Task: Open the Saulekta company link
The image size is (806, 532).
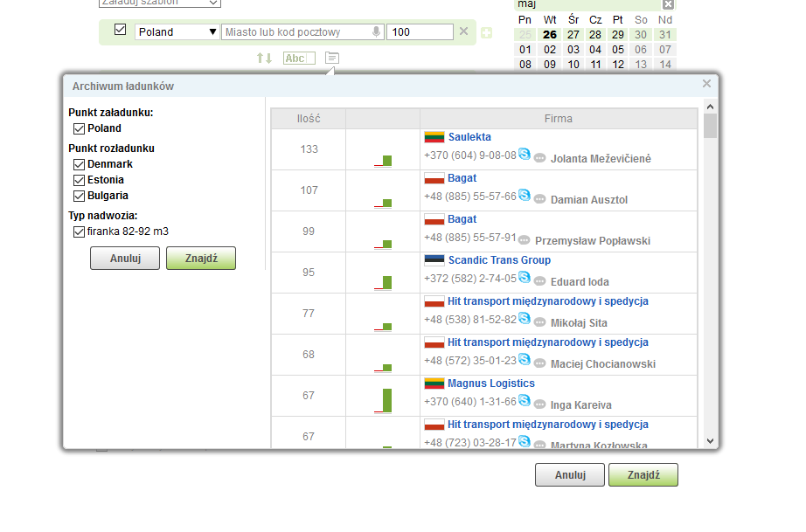Action: [469, 137]
